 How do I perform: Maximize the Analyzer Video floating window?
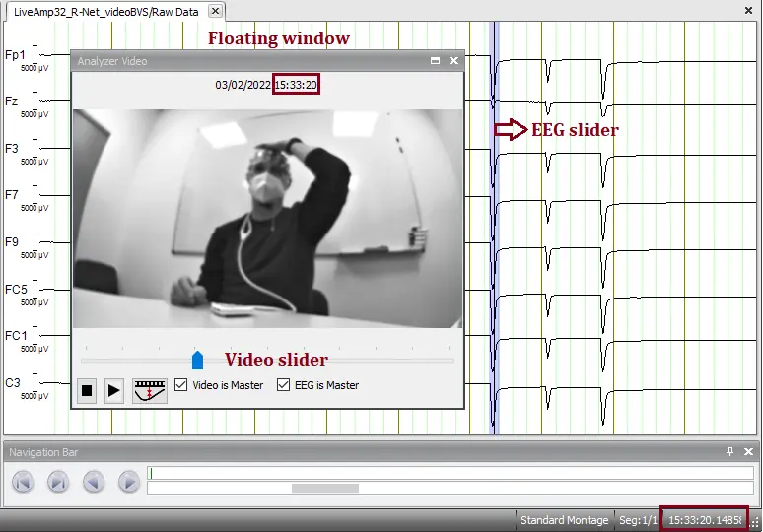point(436,61)
